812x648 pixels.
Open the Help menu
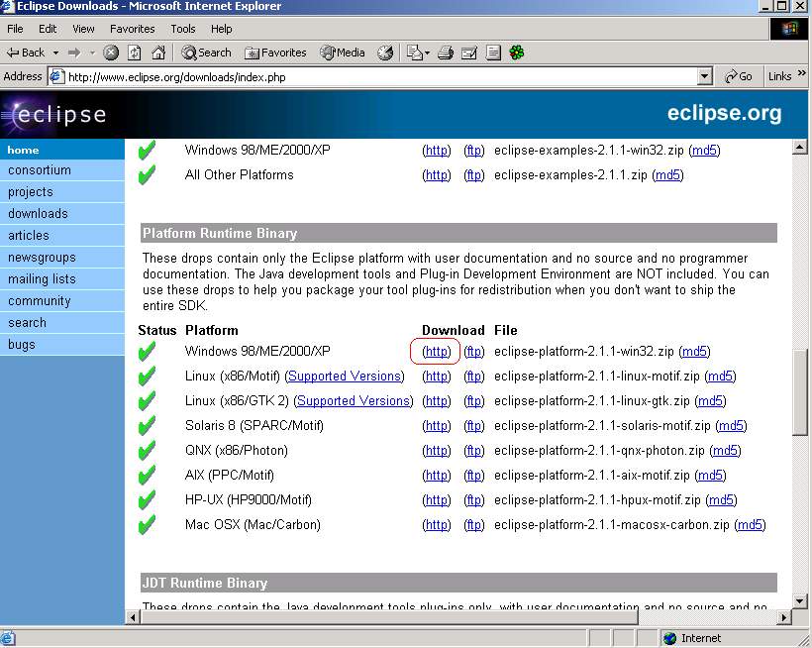[222, 29]
